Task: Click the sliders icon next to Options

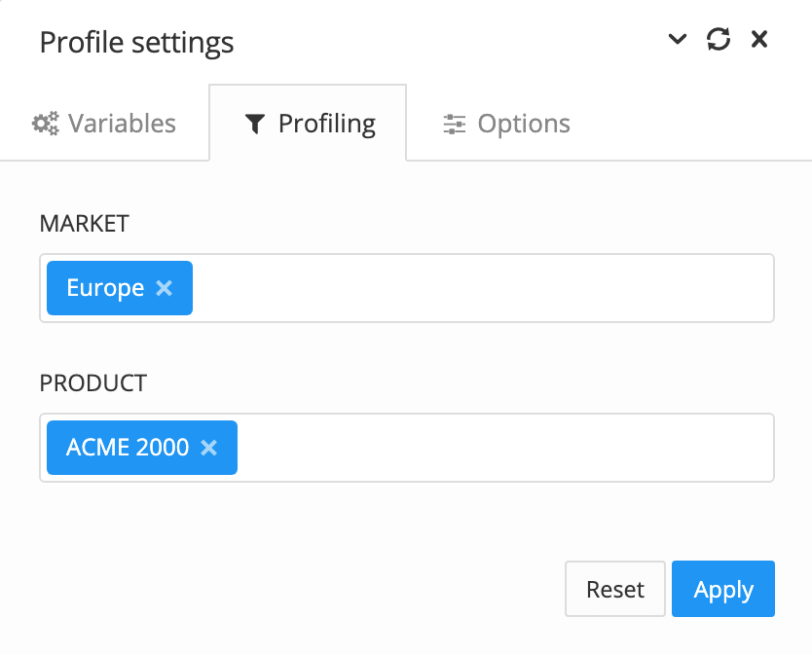Action: tap(453, 124)
